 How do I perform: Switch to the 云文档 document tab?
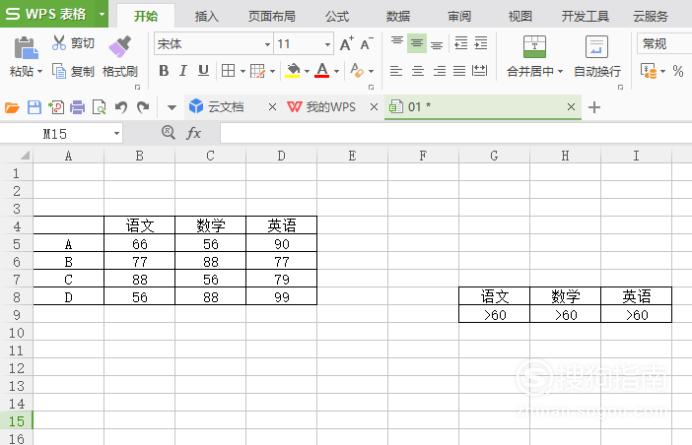click(x=226, y=107)
